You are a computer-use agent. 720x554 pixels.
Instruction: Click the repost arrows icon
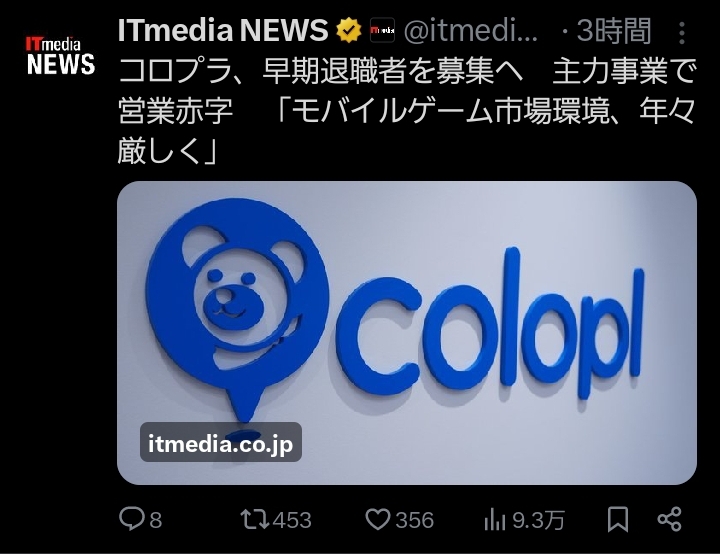click(x=254, y=519)
